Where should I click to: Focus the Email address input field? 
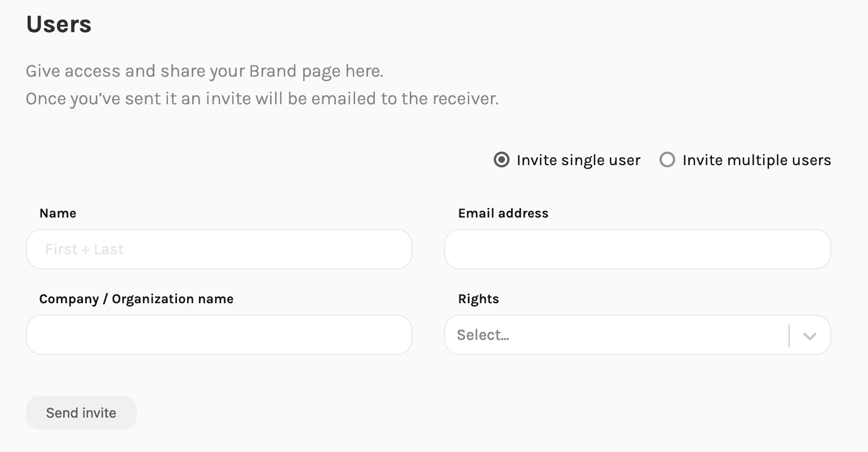(x=637, y=249)
